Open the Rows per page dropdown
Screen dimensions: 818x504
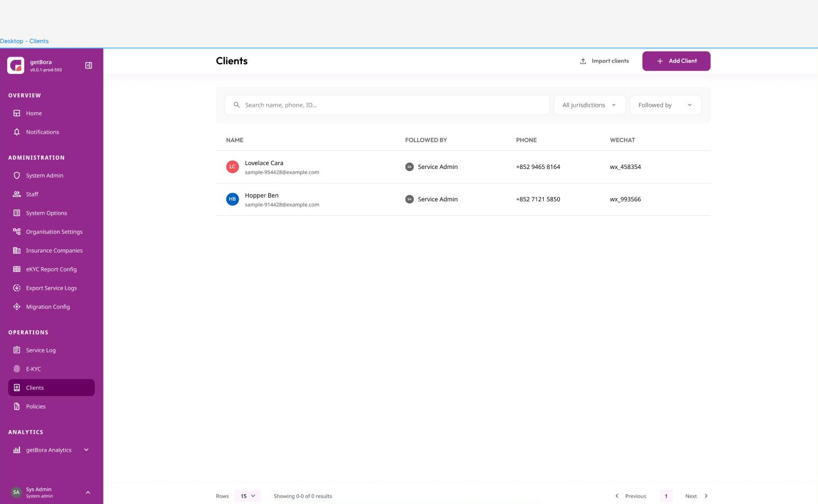(248, 496)
